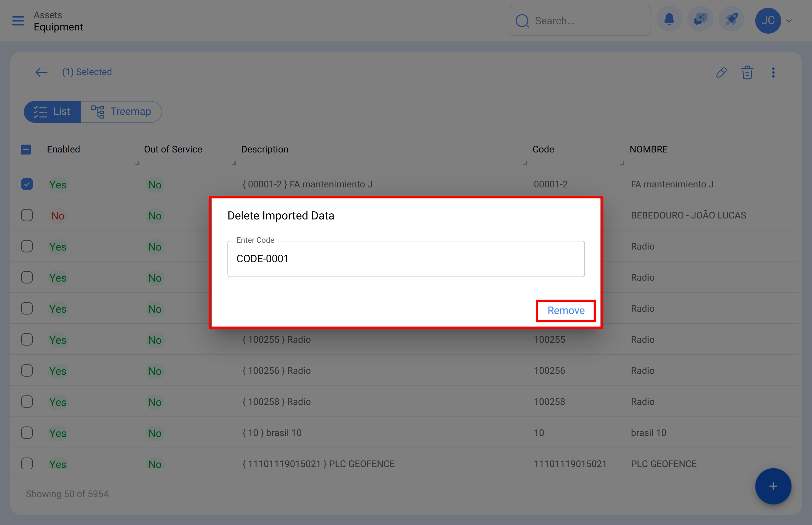Click description { 10 } brasil 10
The image size is (812, 525).
[x=272, y=433]
